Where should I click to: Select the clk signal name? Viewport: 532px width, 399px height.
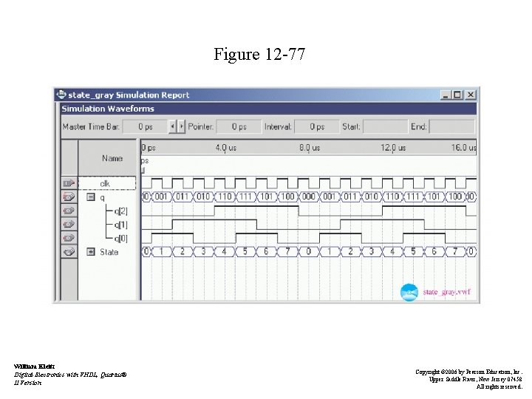click(x=105, y=183)
